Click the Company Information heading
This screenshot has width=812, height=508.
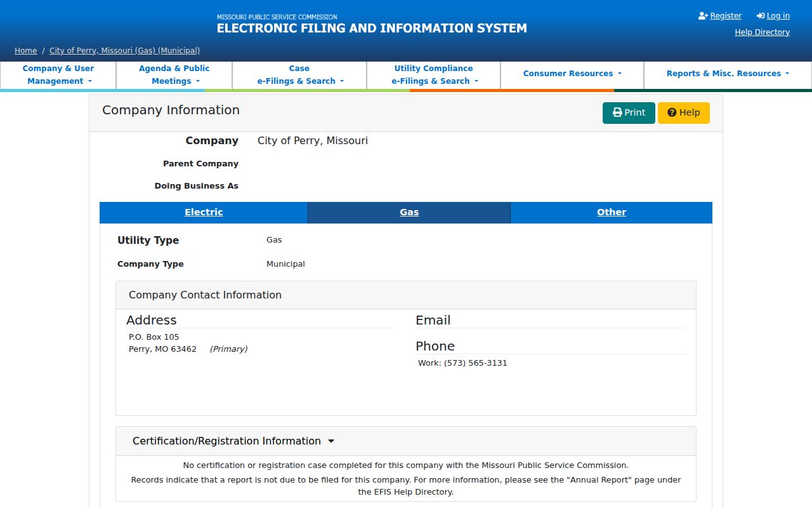171,110
